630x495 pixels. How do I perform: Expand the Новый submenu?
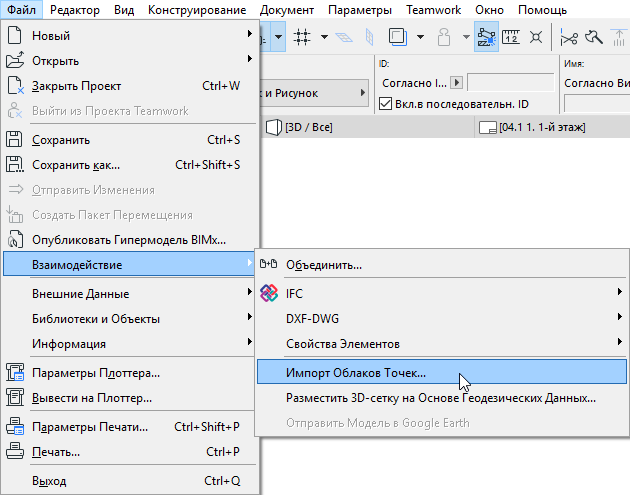tap(249, 34)
